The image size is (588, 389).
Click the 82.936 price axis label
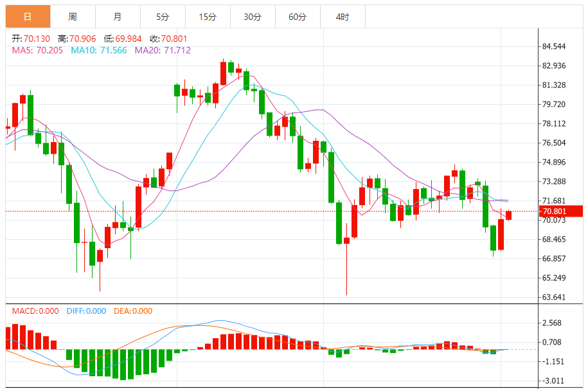click(554, 66)
